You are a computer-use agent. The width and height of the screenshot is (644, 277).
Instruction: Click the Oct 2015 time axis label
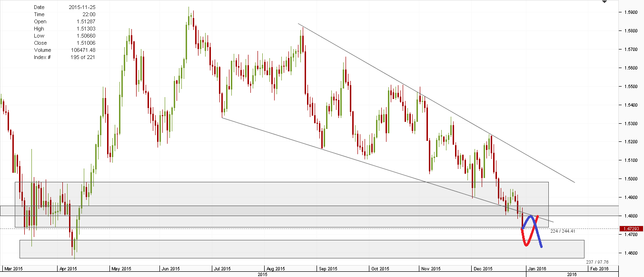[x=380, y=268]
